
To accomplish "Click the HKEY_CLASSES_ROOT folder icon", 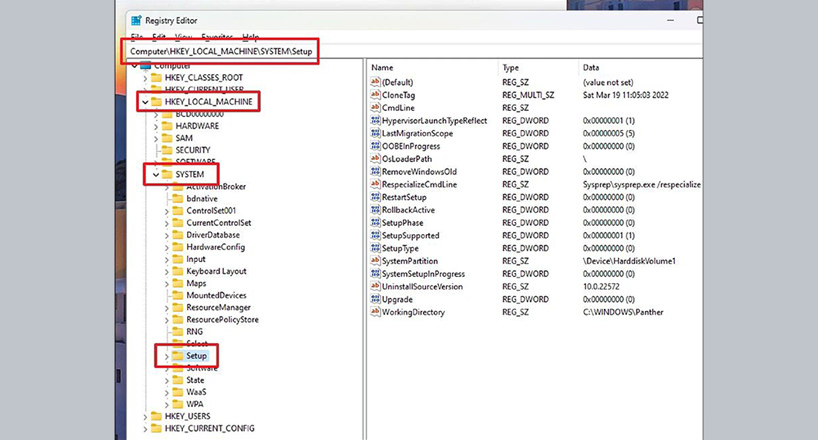I will coord(156,77).
